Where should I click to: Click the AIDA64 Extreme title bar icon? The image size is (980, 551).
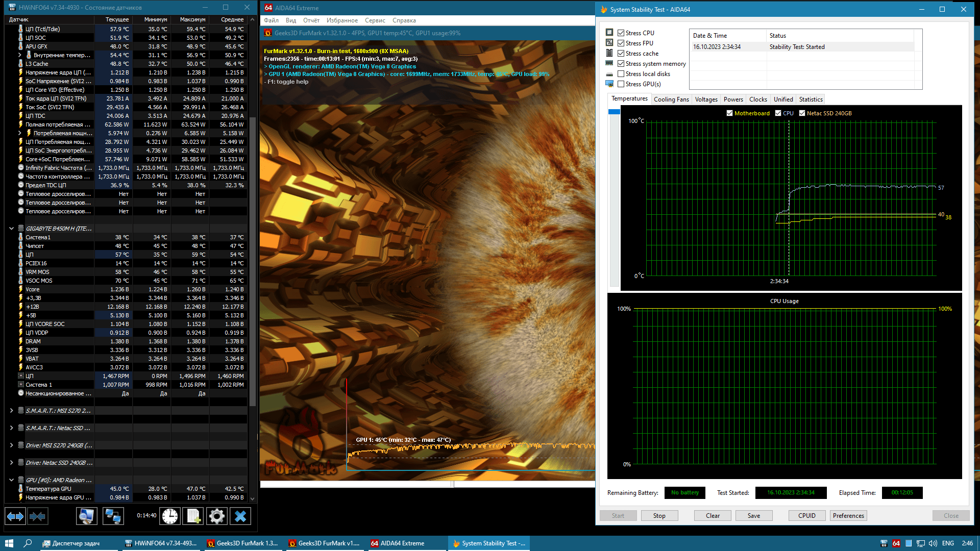268,8
